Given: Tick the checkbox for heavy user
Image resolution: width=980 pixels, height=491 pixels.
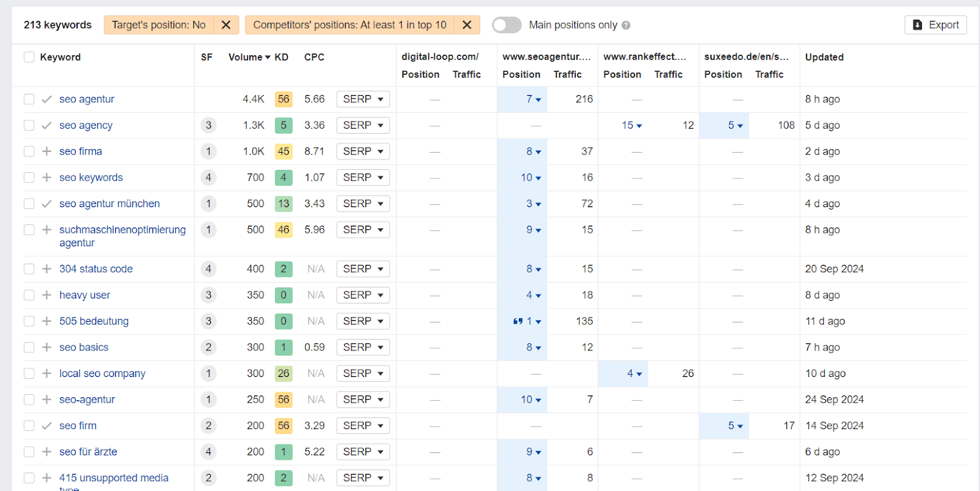Looking at the screenshot, I should [x=29, y=295].
